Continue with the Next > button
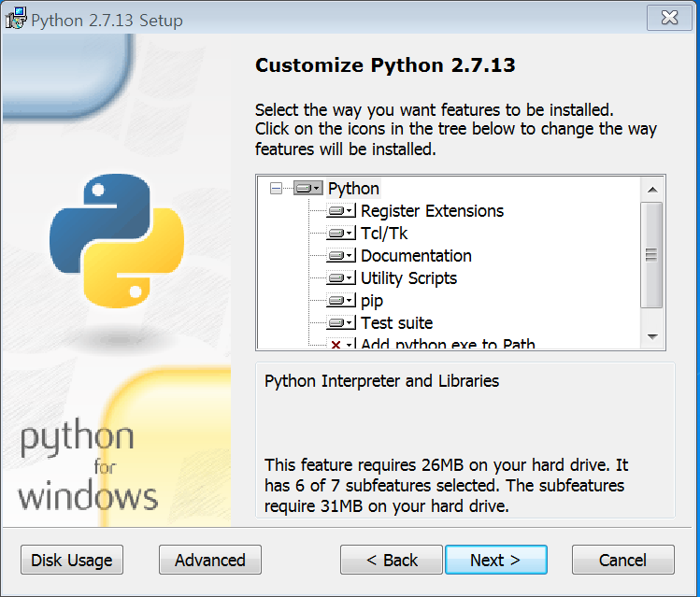 (x=496, y=560)
